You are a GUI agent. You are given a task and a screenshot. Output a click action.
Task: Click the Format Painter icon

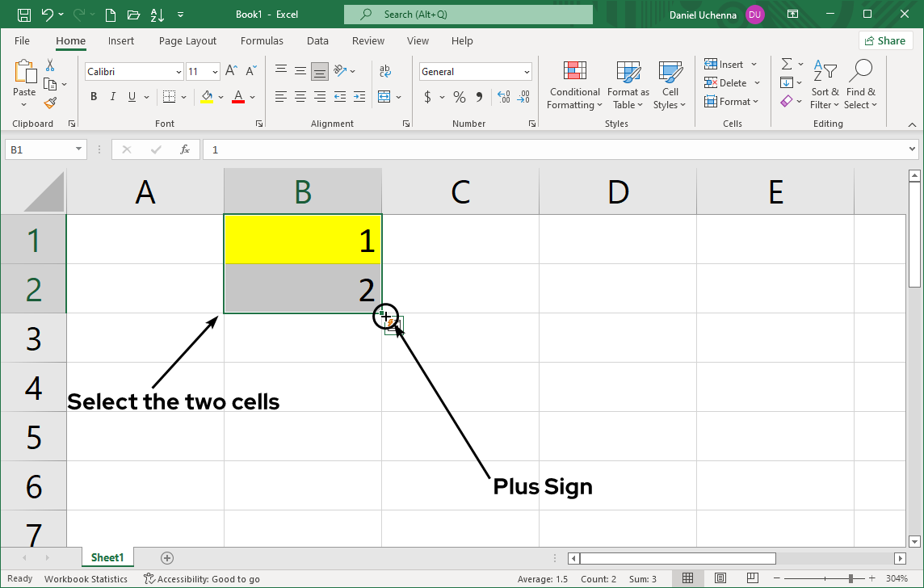click(50, 103)
